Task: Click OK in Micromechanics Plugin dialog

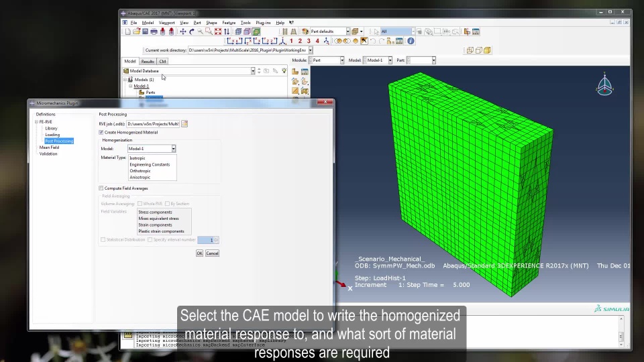Action: pyautogui.click(x=200, y=253)
